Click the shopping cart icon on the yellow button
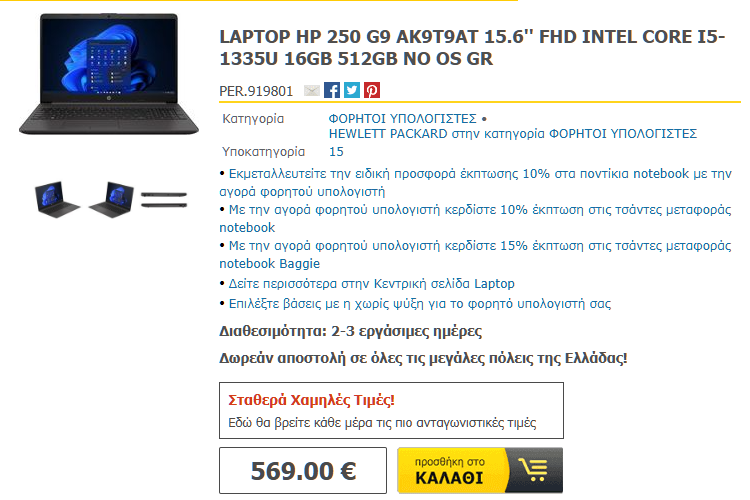 coord(534,470)
